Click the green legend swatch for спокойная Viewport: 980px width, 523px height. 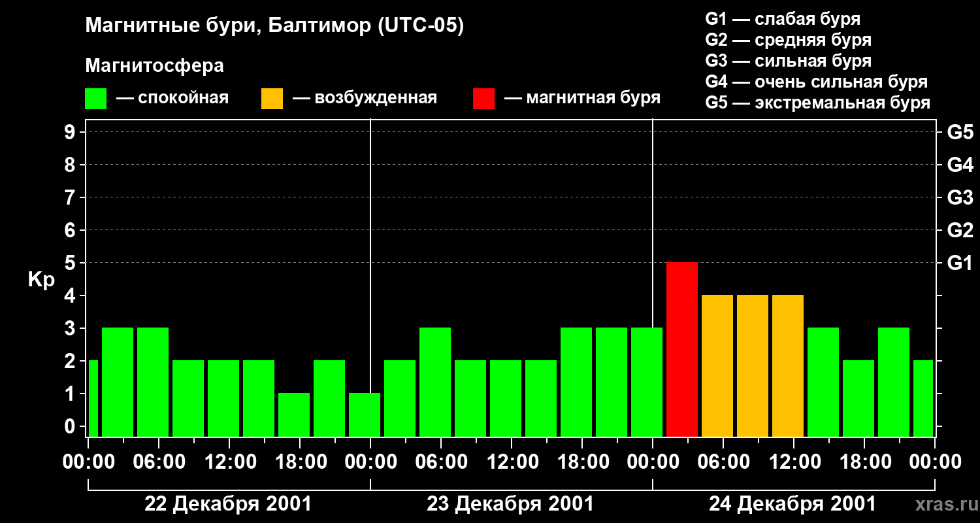[96, 99]
